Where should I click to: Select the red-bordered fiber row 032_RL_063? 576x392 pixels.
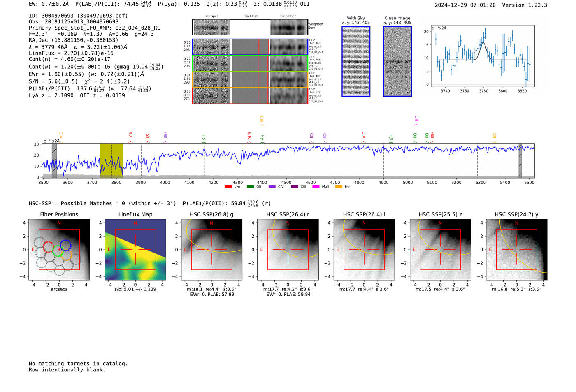pyautogui.click(x=250, y=95)
